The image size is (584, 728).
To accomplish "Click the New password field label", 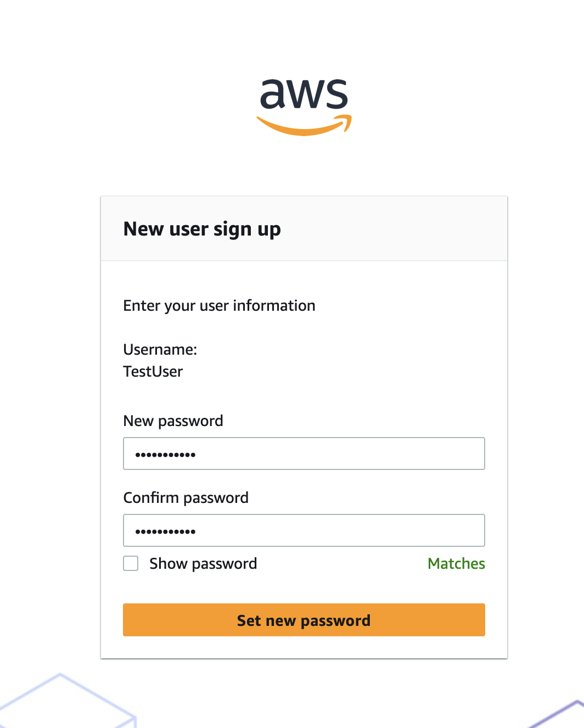I will click(x=173, y=421).
